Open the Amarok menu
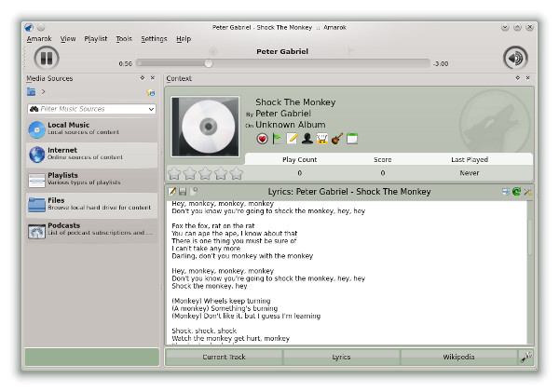This screenshot has width=559, height=392. (x=39, y=38)
